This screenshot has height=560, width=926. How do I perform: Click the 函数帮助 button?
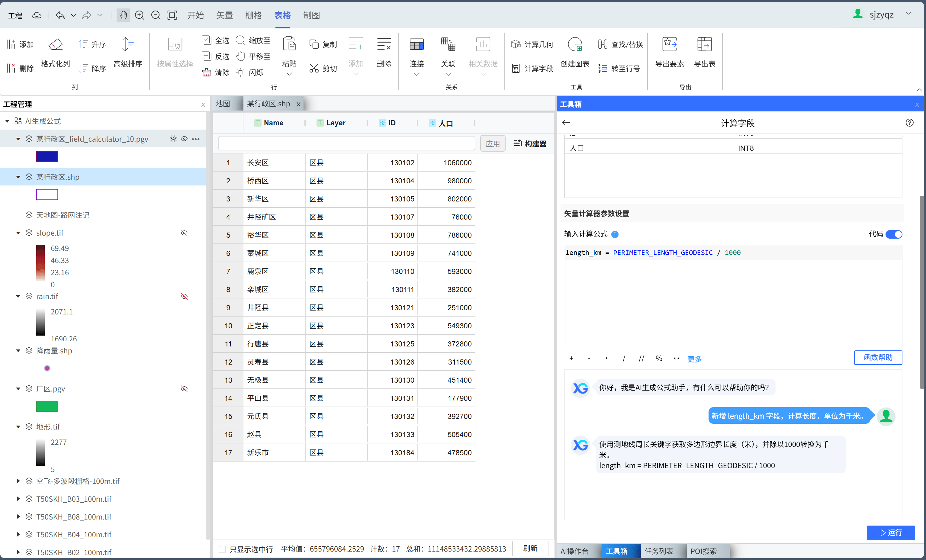coord(878,357)
